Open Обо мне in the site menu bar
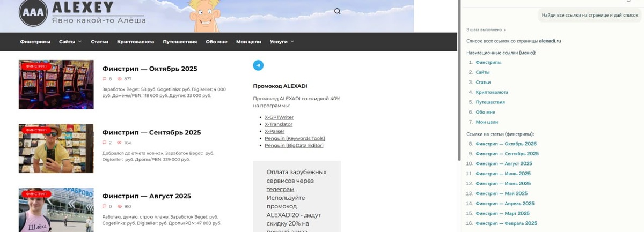Viewport: 644px width, 232px height. coord(216,41)
